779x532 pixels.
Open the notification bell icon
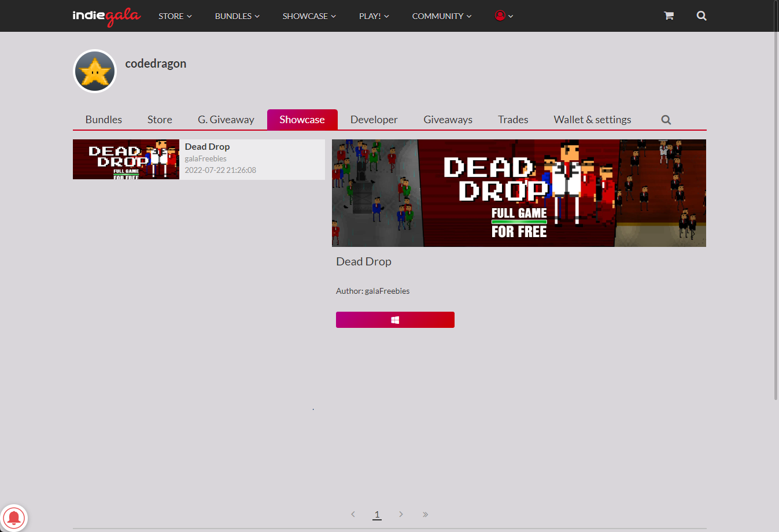coord(14,518)
